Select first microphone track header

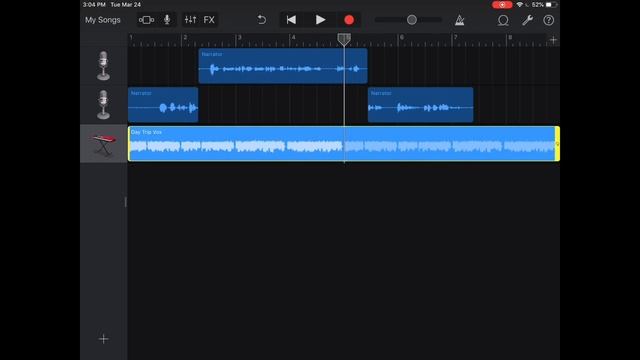click(104, 66)
